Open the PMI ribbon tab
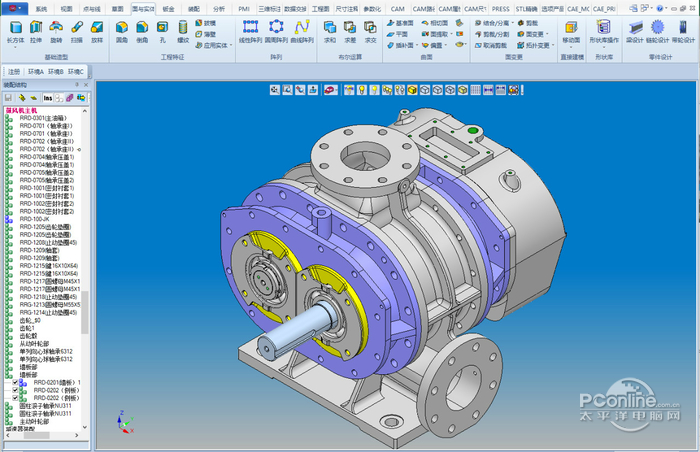The width and height of the screenshot is (700, 452). click(244, 7)
